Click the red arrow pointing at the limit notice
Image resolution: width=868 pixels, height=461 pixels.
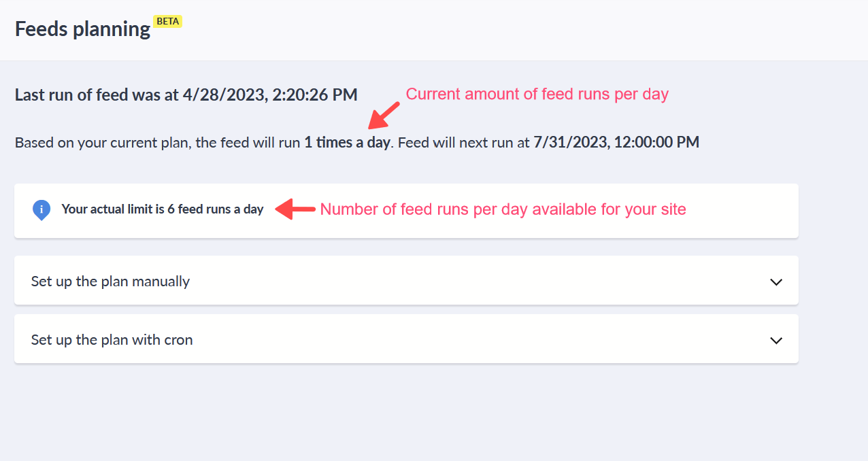point(295,209)
